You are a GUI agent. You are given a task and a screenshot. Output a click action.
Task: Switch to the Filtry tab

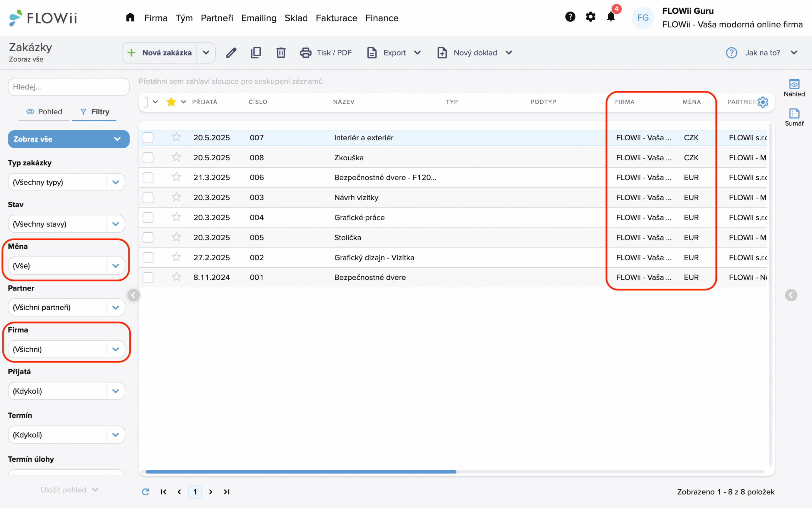pyautogui.click(x=94, y=111)
